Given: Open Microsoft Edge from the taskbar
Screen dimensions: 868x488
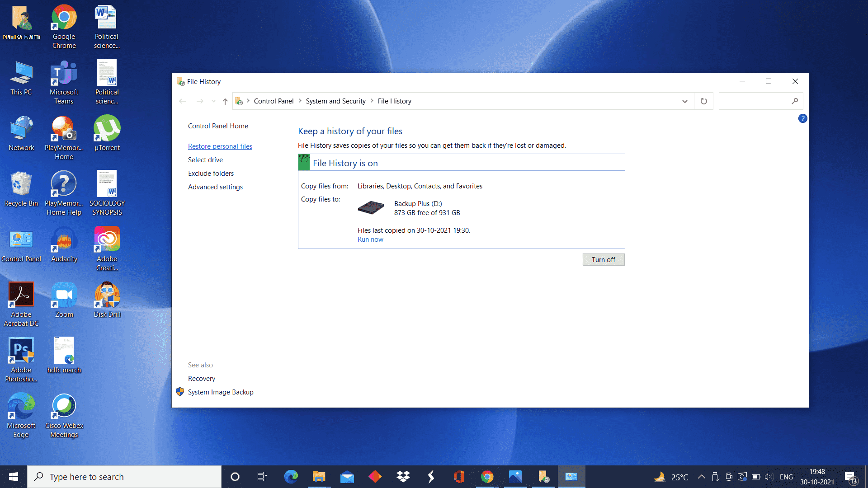Looking at the screenshot, I should [x=291, y=476].
